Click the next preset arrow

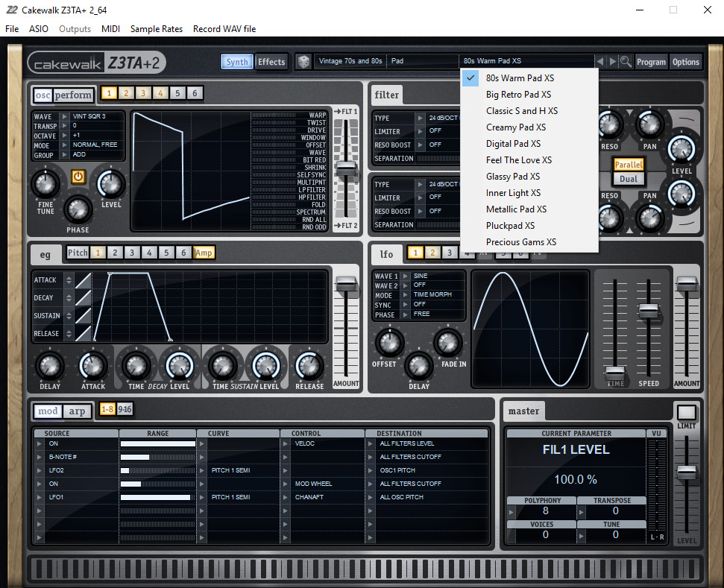click(611, 61)
